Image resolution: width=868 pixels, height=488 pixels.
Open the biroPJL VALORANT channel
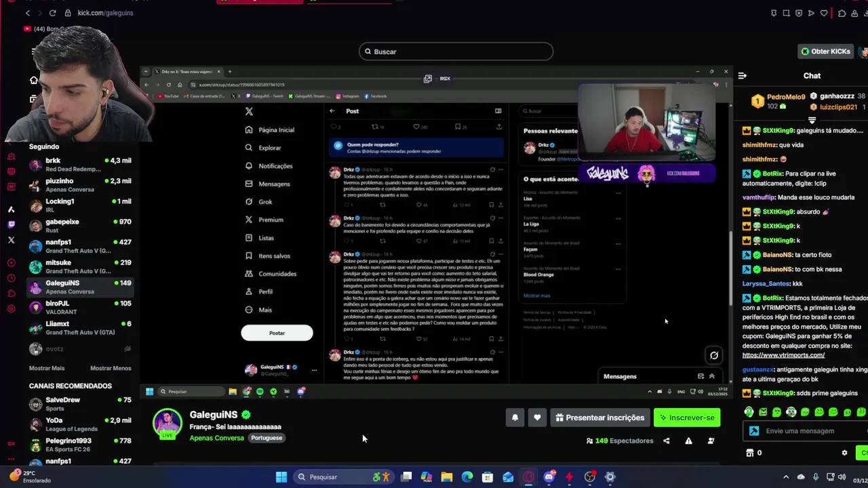81,307
